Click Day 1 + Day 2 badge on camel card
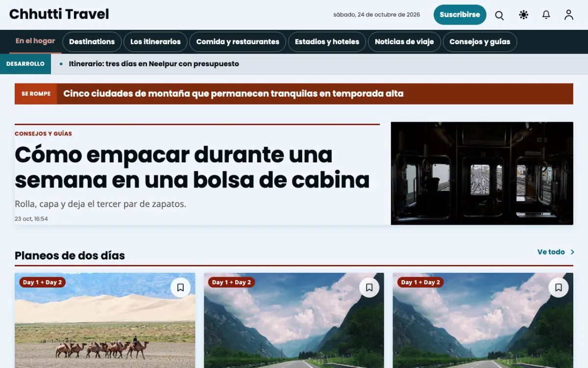 click(x=43, y=282)
